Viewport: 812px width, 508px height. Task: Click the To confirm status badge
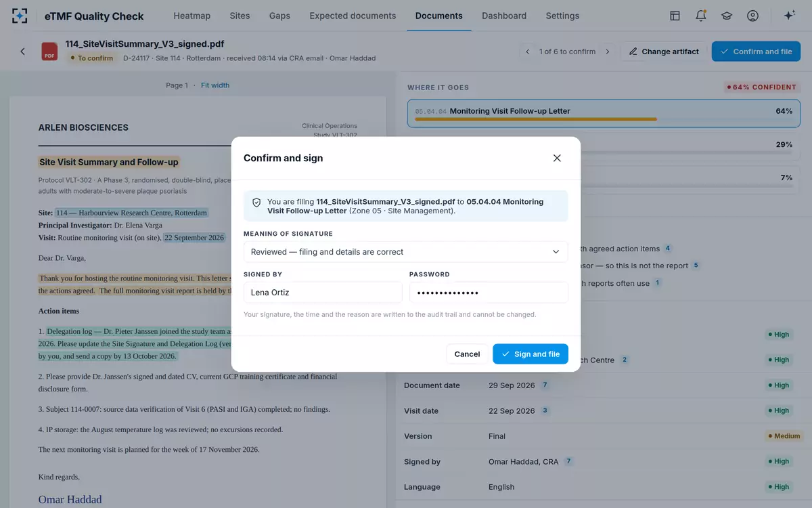(x=91, y=58)
